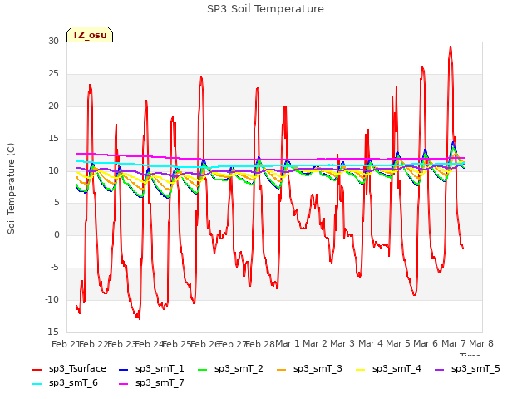Toggle sp3_Tsurface series in legend

[x=69, y=369]
